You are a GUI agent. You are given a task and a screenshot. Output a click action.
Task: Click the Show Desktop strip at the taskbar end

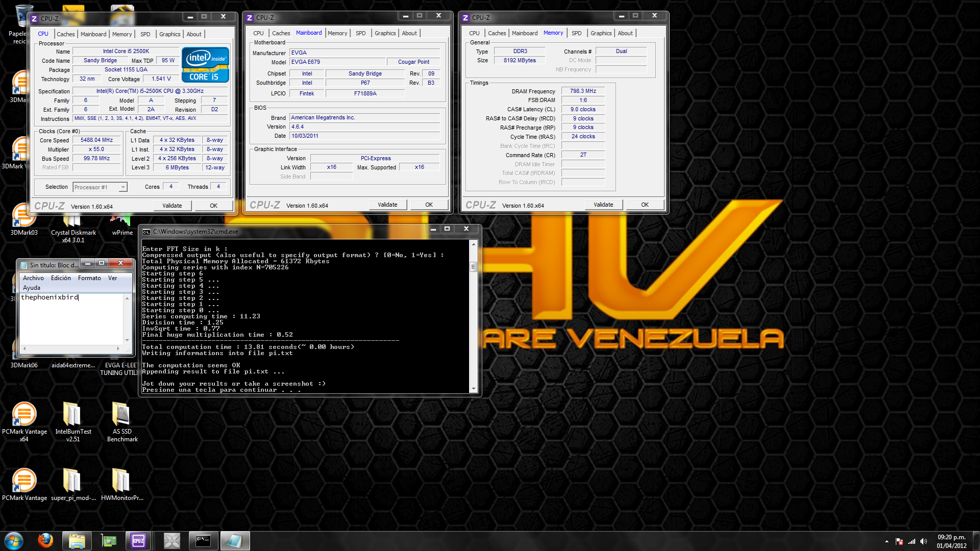[976, 541]
